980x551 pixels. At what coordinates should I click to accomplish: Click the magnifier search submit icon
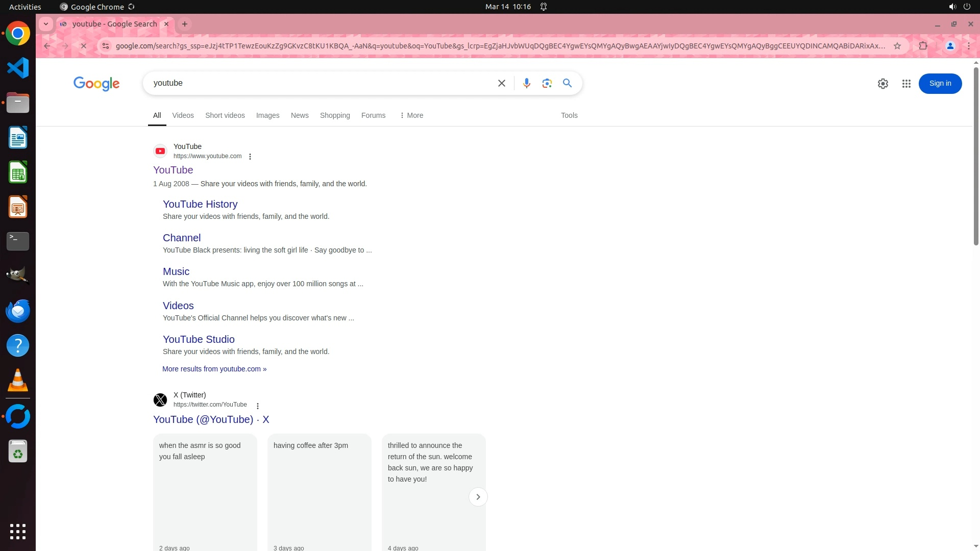(567, 83)
